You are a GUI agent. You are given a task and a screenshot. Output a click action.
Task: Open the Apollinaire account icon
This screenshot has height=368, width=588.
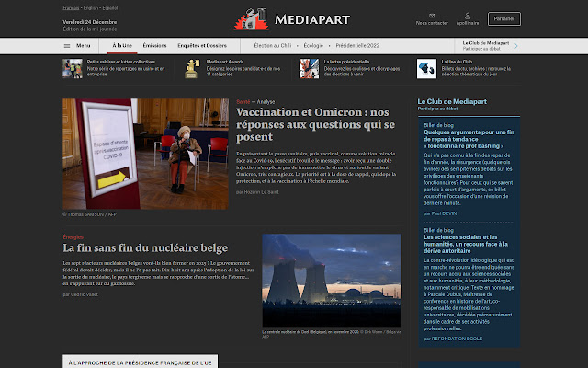pyautogui.click(x=468, y=16)
